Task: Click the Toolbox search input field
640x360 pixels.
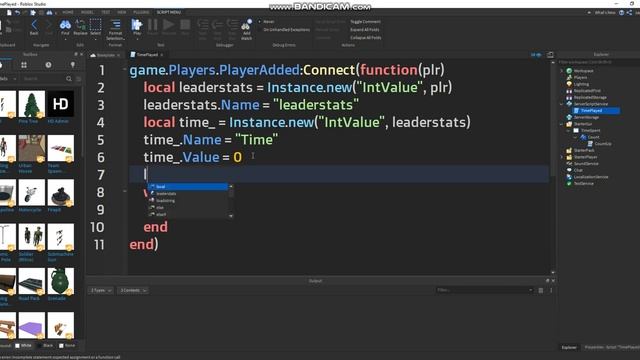Action: [x=43, y=79]
